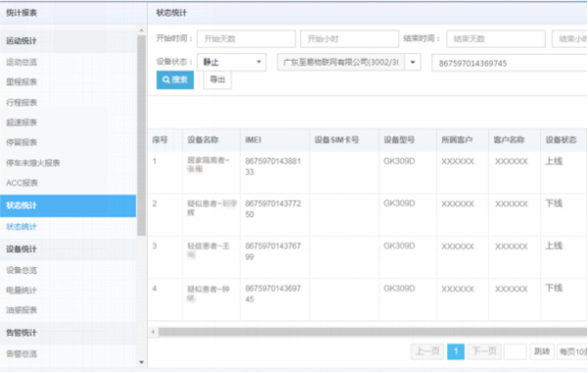Select row 1 device 居家隔离者
Image resolution: width=588 pixels, height=373 pixels.
click(x=208, y=164)
